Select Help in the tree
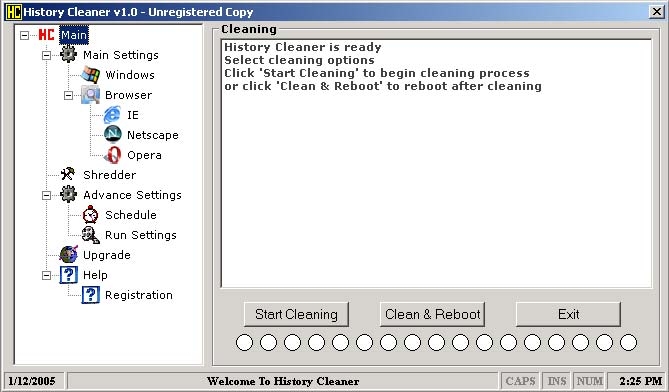This screenshot has height=392, width=669. (x=95, y=275)
